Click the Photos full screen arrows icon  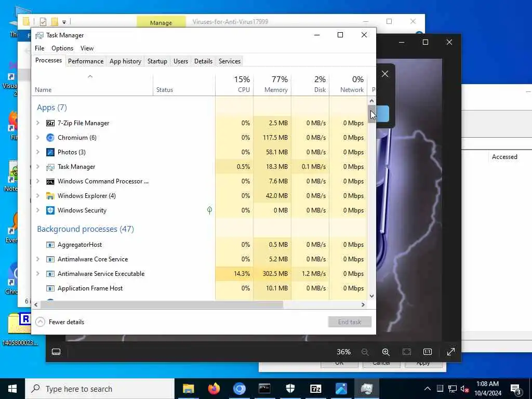tap(451, 352)
